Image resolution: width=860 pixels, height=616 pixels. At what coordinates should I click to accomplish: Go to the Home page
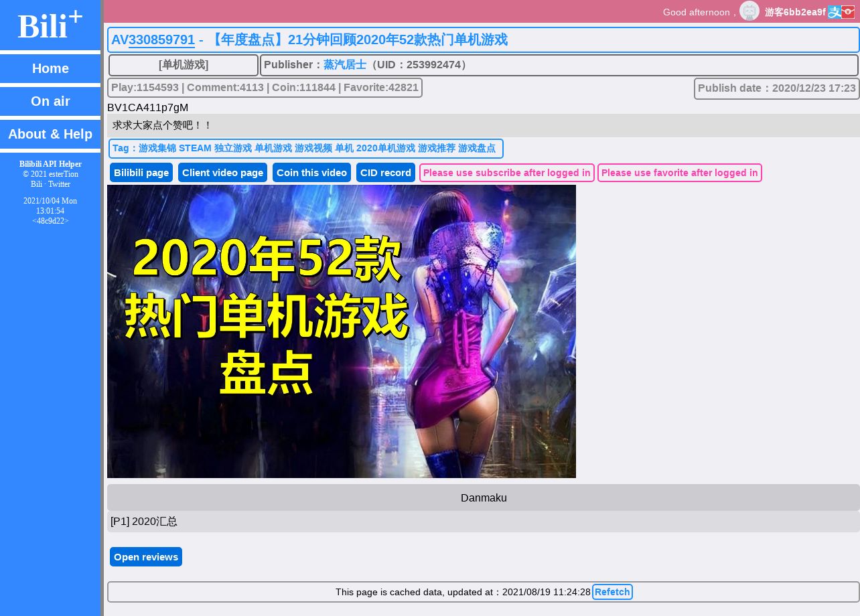point(50,68)
